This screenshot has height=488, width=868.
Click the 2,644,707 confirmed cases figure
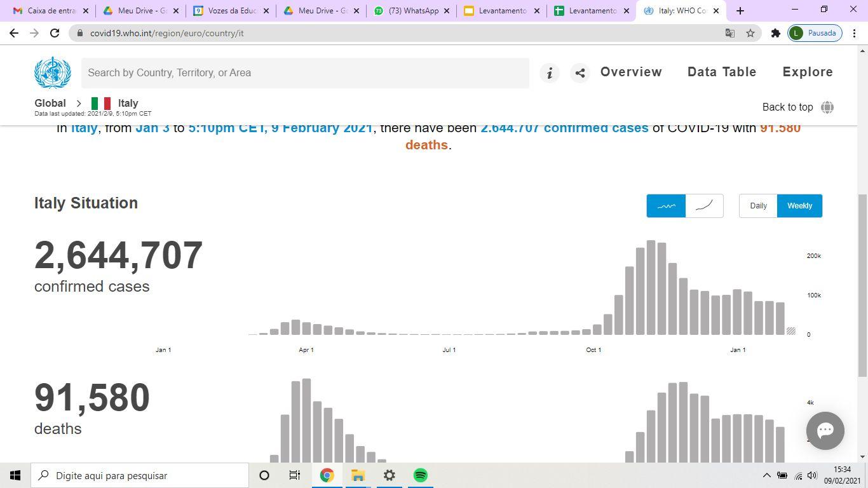point(118,255)
